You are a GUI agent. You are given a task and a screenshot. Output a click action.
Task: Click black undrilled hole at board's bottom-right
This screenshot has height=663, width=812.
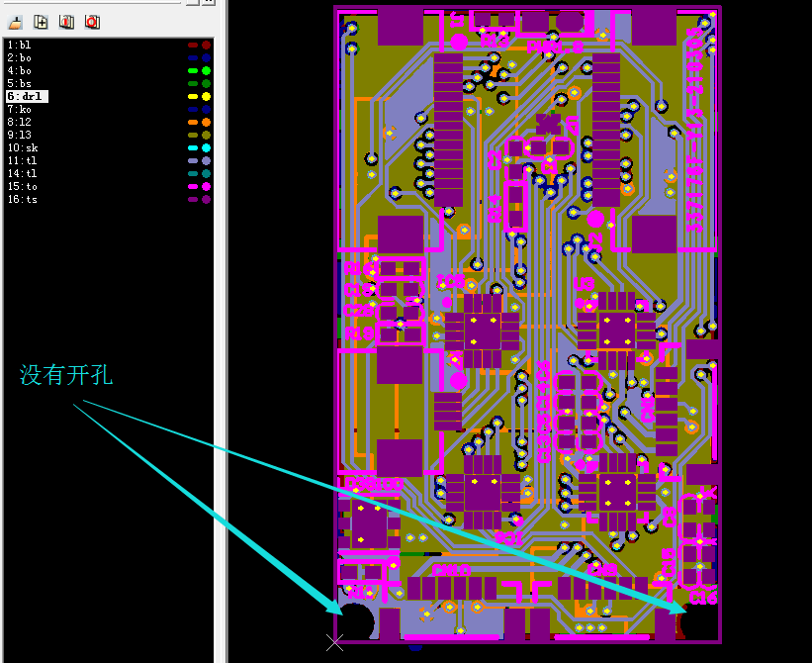point(699,621)
